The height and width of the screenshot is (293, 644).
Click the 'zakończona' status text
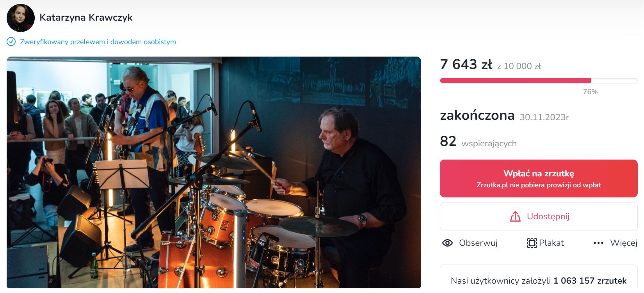point(477,115)
